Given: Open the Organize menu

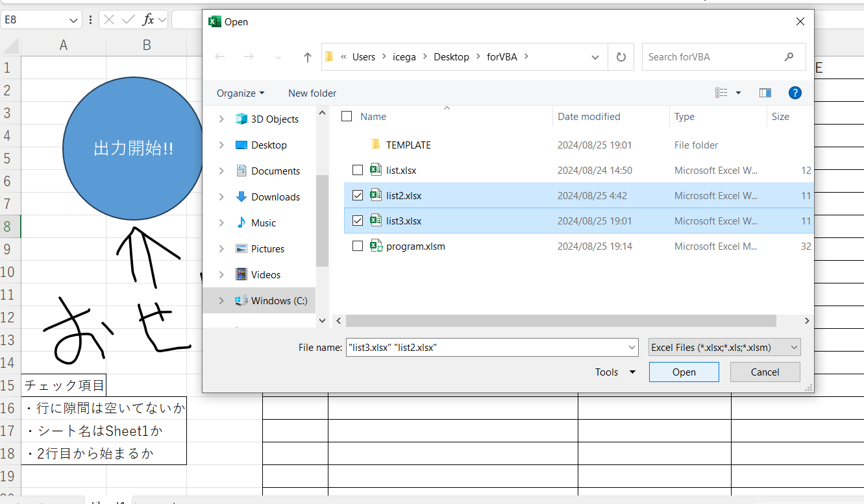Looking at the screenshot, I should pos(240,93).
